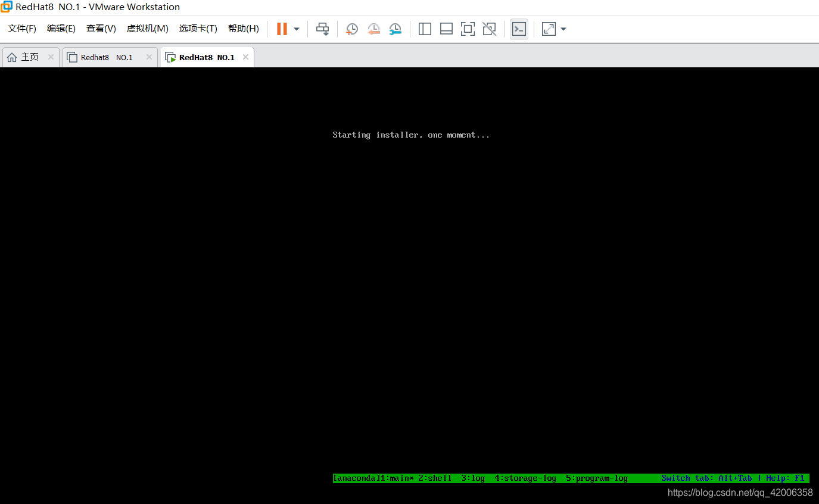
Task: Click the 2:shell status bar entry
Action: [x=435, y=478]
